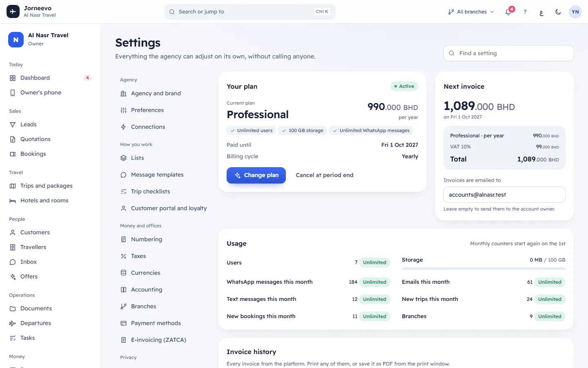Image resolution: width=588 pixels, height=368 pixels.
Task: Expand the All branches dropdown
Action: point(471,12)
